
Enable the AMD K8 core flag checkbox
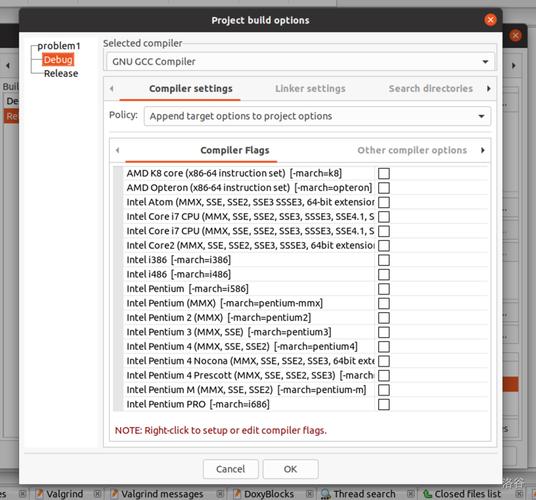(384, 173)
